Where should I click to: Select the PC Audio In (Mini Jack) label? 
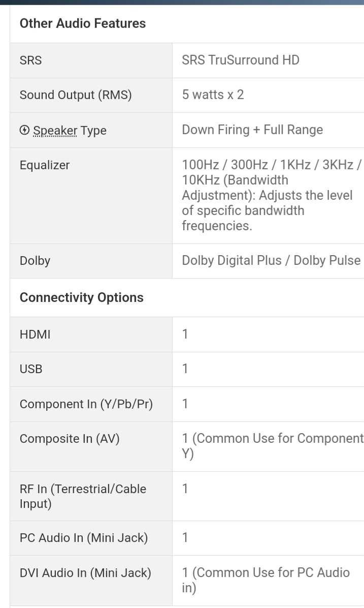(84, 538)
